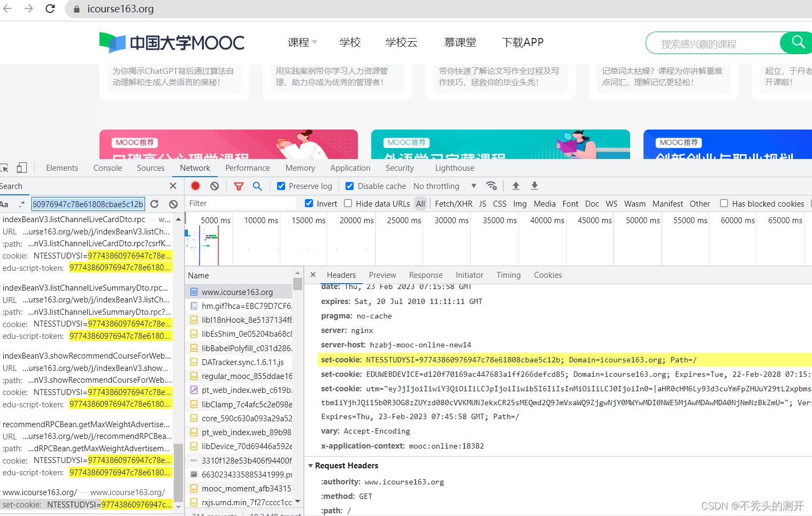Click the network Filter input field
This screenshot has width=812, height=516.
(x=241, y=203)
